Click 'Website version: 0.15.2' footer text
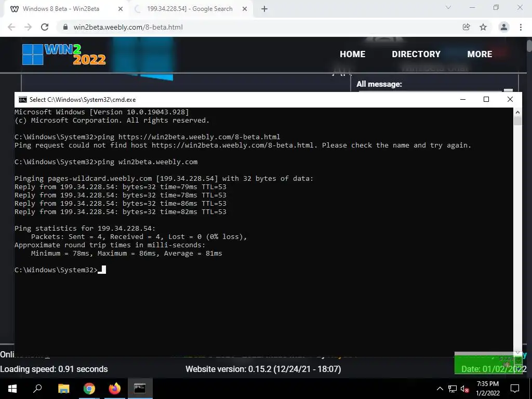The height and width of the screenshot is (399, 532). [263, 369]
